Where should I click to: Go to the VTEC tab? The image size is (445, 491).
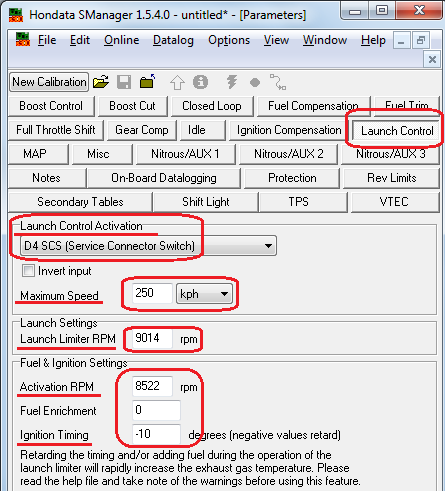tap(395, 202)
